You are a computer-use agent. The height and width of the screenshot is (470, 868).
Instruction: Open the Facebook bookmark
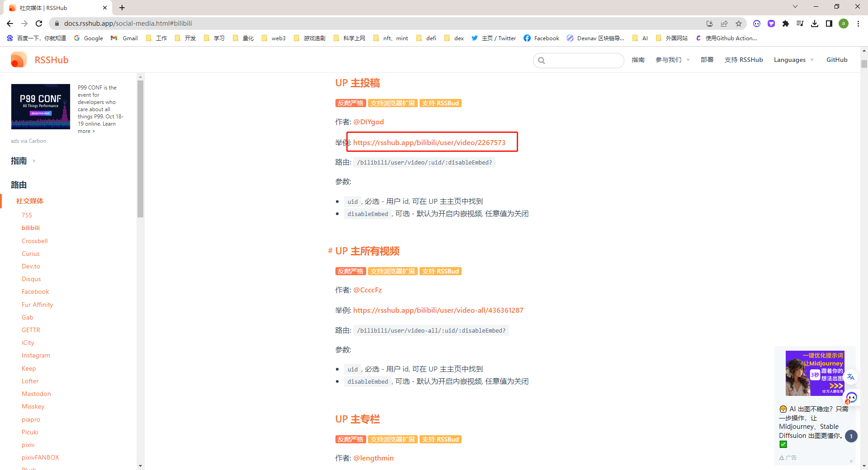pos(542,38)
